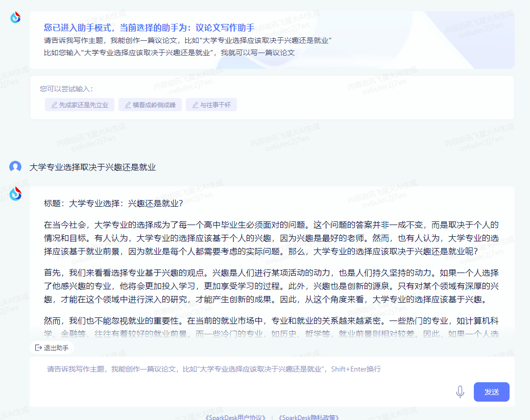Click the SparkDesk logo beside the essay reply
The width and height of the screenshot is (530, 420).
[x=15, y=194]
